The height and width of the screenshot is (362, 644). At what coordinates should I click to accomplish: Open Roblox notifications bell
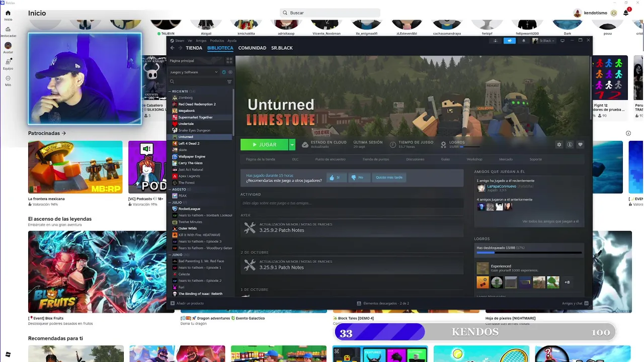coord(626,13)
